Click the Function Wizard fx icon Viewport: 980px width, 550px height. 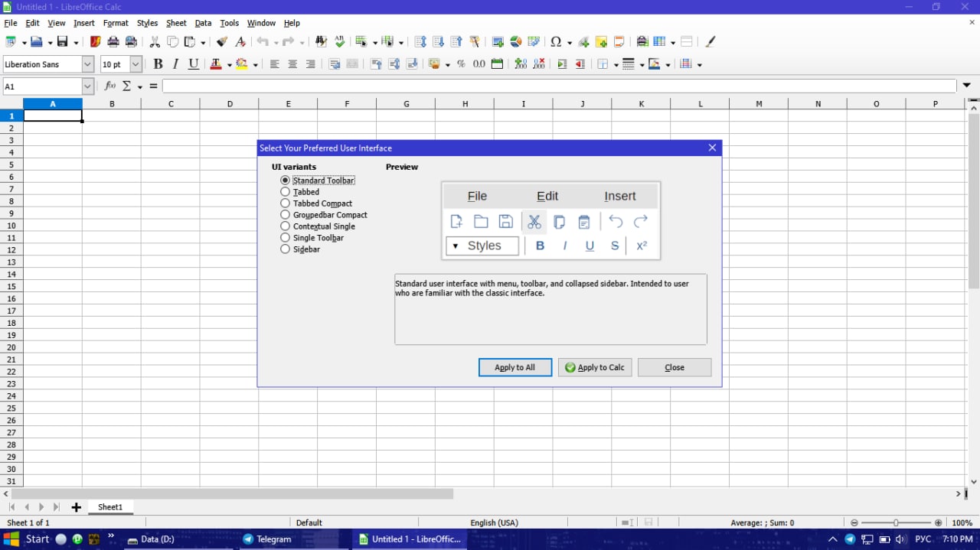[109, 86]
